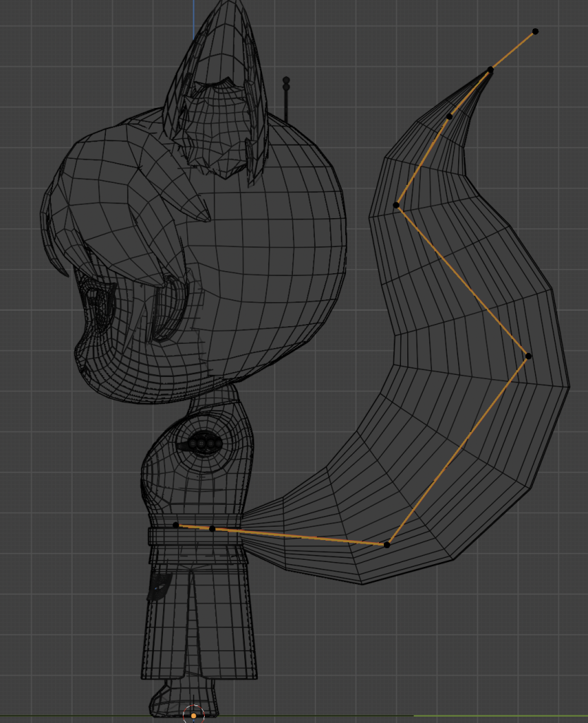The height and width of the screenshot is (723, 588).
Task: Select the bone segment extending past the tail tip
Action: tap(513, 50)
